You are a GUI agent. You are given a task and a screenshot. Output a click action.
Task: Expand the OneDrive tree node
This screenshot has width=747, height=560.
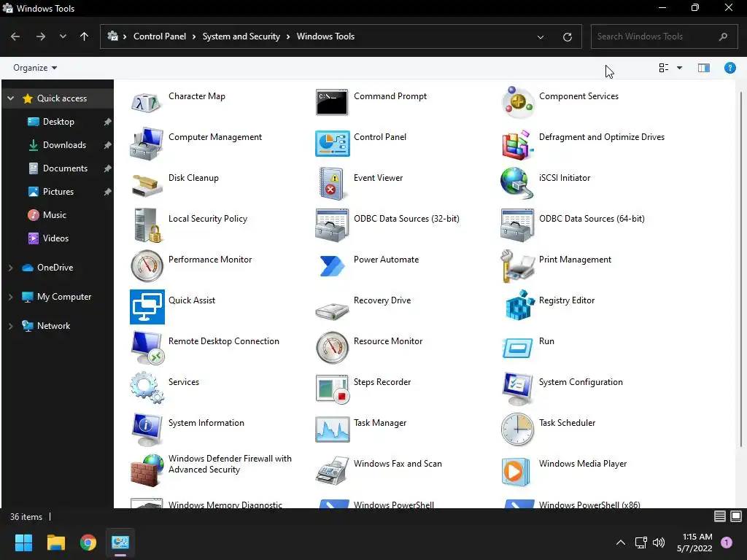(x=10, y=268)
